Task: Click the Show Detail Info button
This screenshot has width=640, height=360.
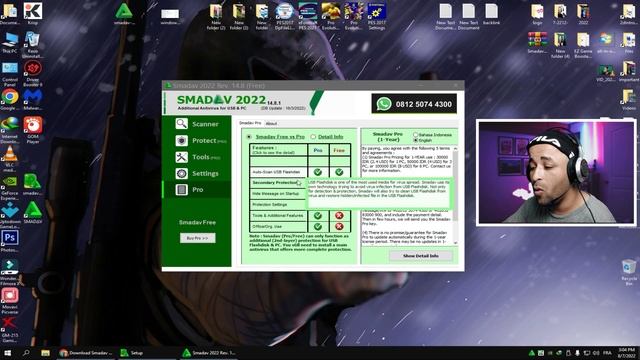Action: click(x=420, y=256)
